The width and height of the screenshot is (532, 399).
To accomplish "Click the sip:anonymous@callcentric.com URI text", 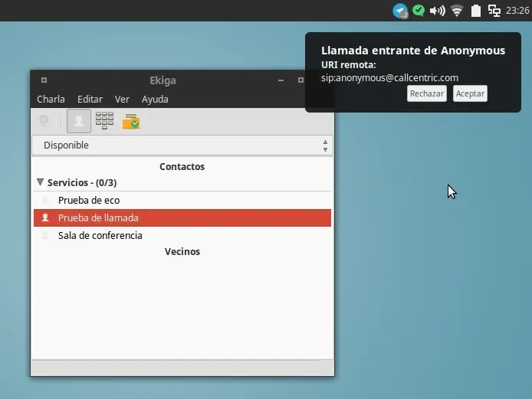I will pyautogui.click(x=389, y=78).
